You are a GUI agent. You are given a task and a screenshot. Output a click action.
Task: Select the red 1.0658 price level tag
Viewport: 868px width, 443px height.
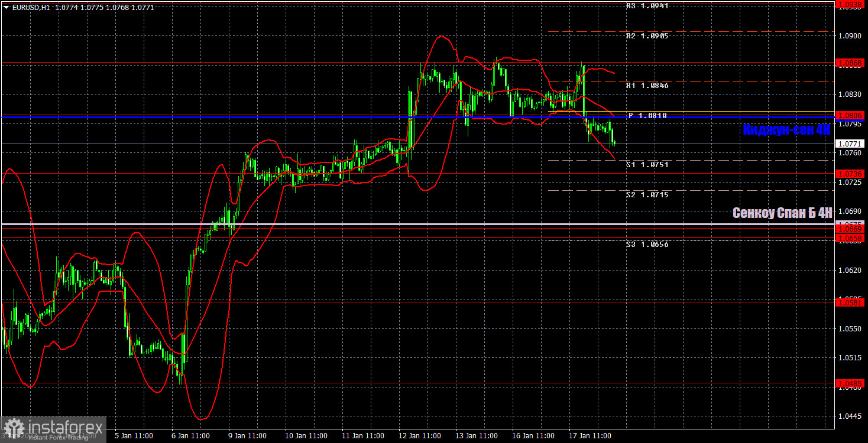pos(850,238)
